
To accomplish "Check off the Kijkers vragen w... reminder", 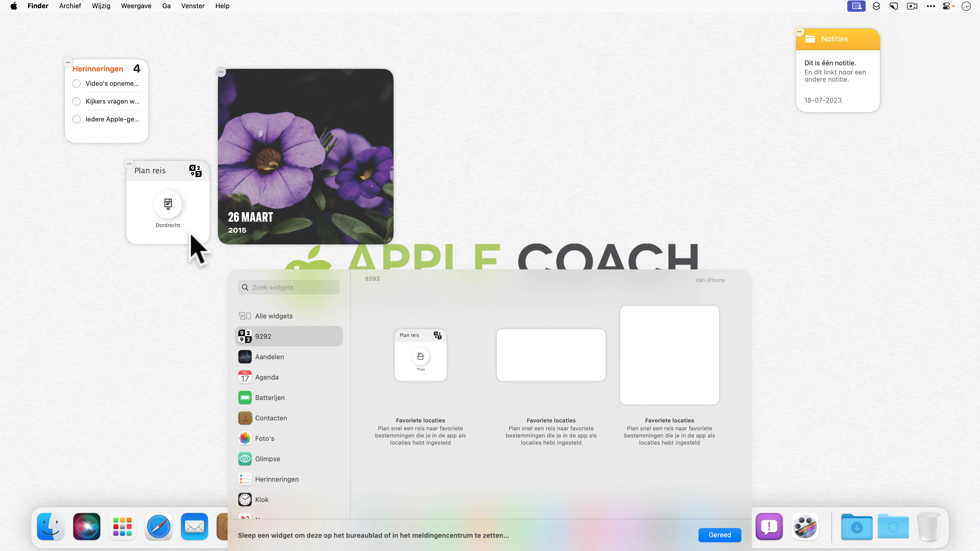I will (x=77, y=102).
